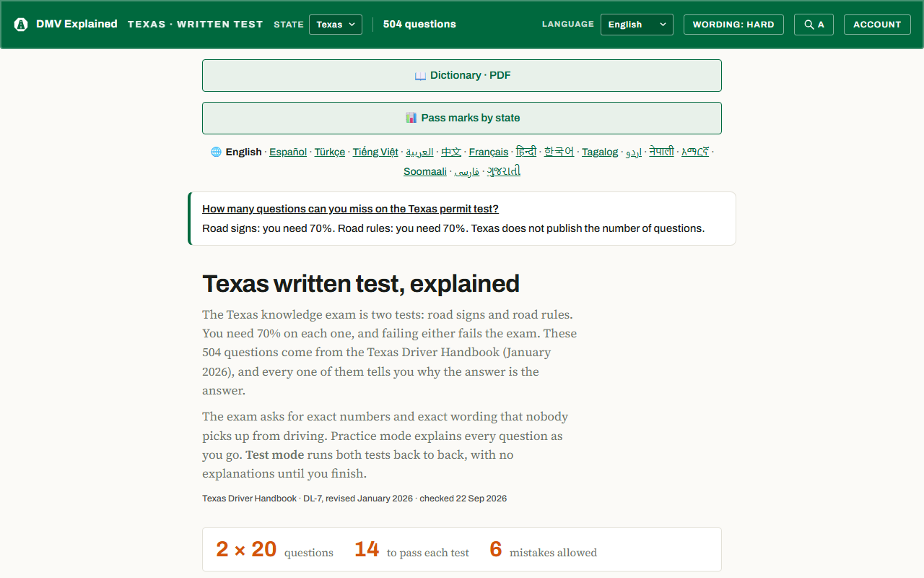Viewport: 924px width, 578px height.
Task: Switch the page to Tiếng Việt
Action: (375, 152)
